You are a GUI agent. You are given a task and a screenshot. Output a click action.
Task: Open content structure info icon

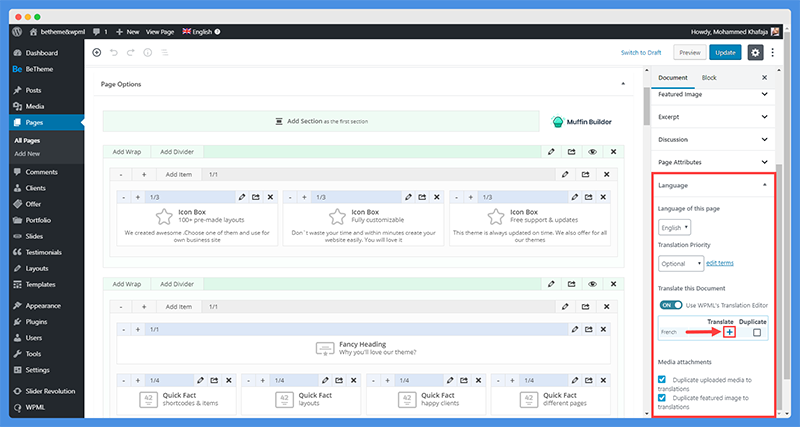(x=147, y=53)
